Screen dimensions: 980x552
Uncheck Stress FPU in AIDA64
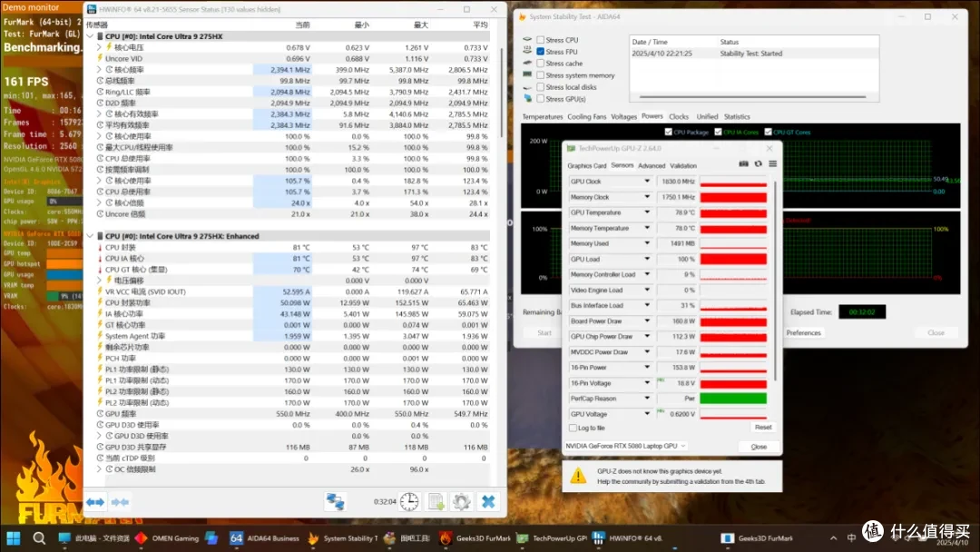coord(541,52)
